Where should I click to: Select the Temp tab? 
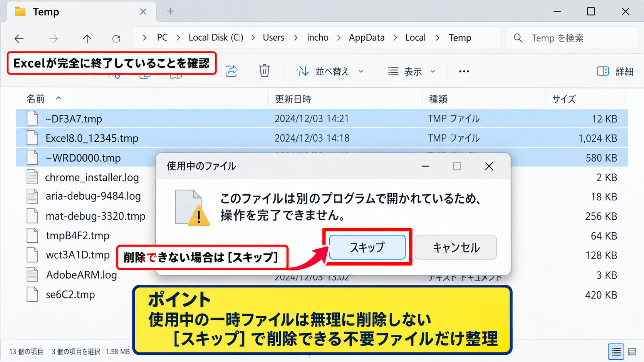tap(81, 12)
